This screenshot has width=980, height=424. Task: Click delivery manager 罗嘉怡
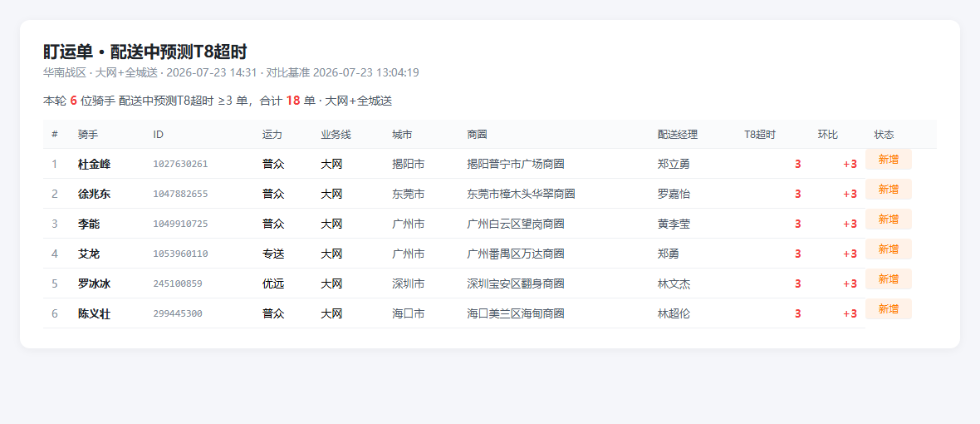tap(674, 195)
